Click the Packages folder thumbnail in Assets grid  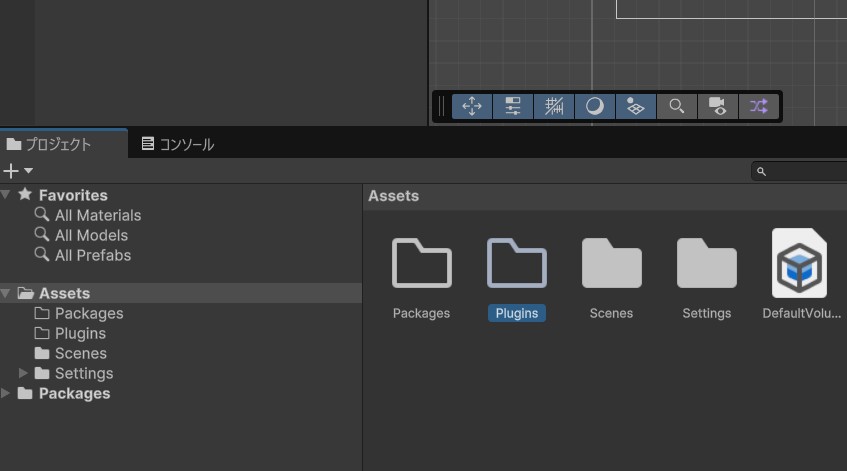click(x=421, y=263)
